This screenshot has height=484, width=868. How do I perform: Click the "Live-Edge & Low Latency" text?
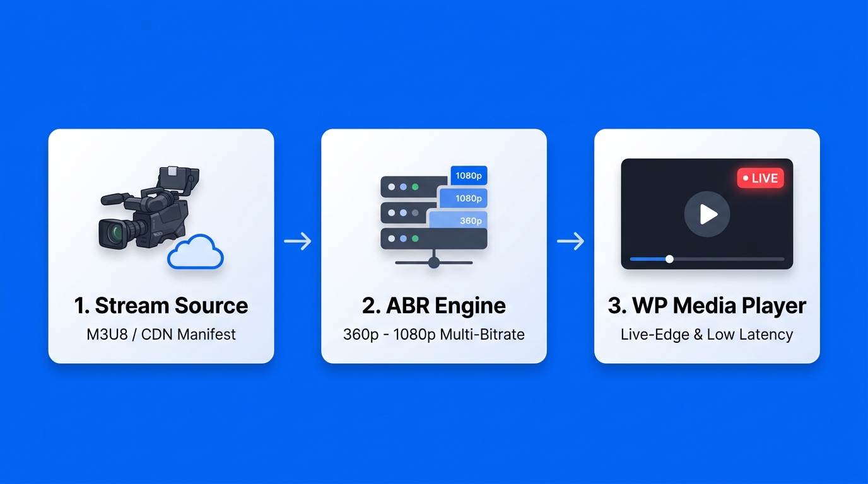(707, 334)
